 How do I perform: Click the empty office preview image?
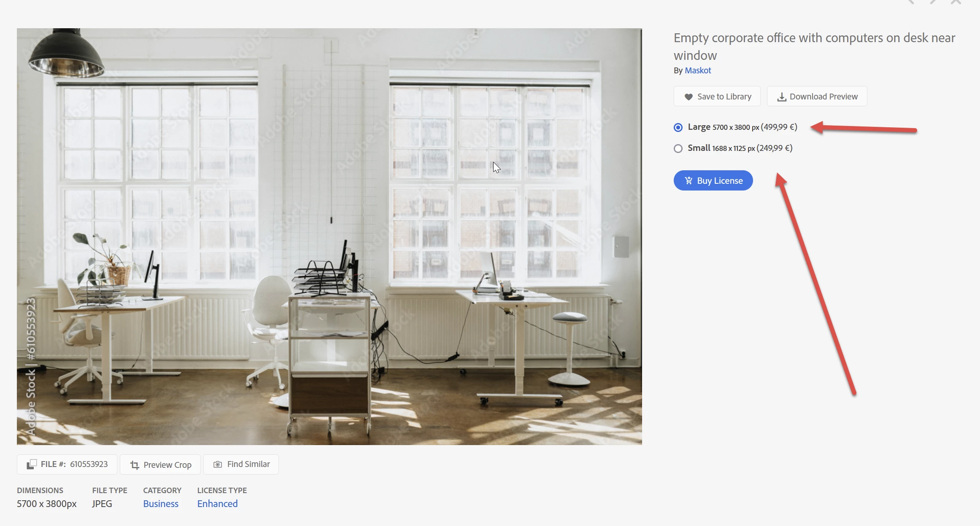click(x=329, y=236)
